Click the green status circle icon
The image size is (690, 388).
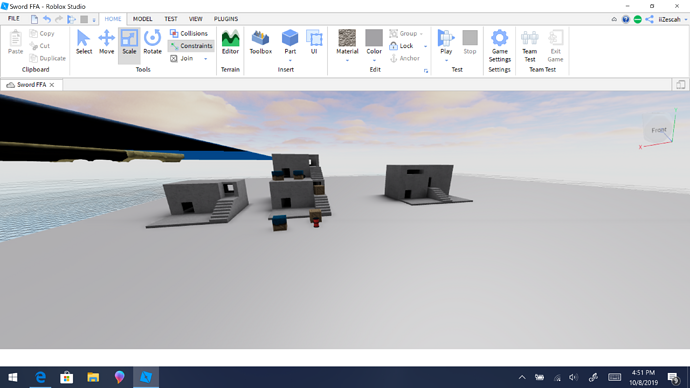(x=638, y=19)
